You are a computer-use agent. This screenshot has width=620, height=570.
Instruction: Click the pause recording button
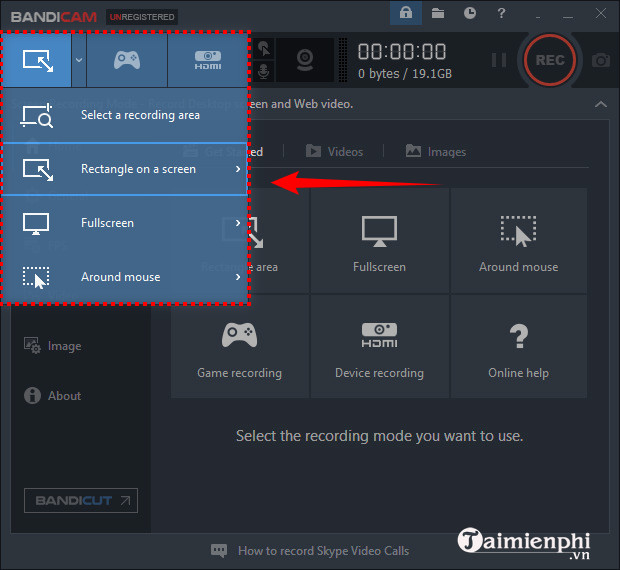coord(499,60)
